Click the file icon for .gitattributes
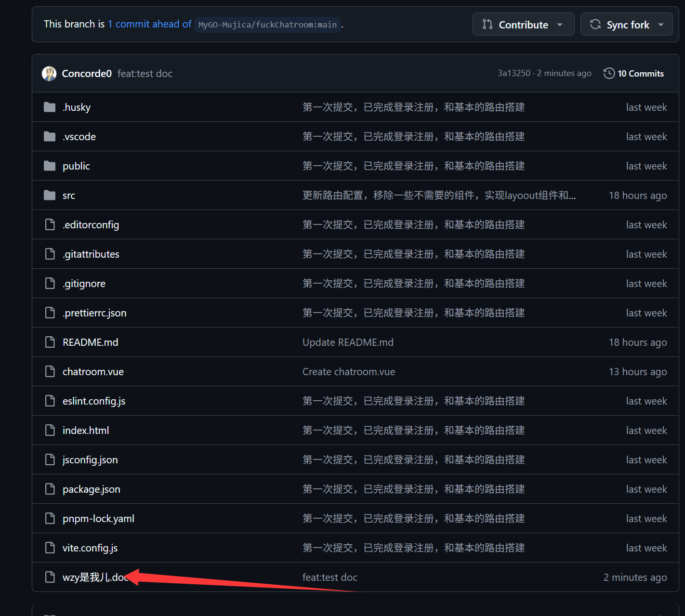The width and height of the screenshot is (685, 616). 50,254
